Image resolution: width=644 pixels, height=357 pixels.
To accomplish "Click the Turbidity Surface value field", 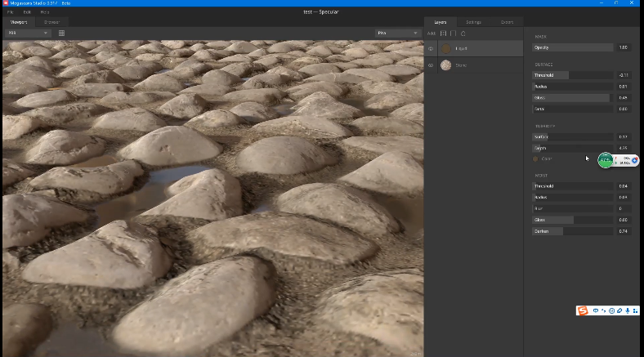I will point(623,137).
